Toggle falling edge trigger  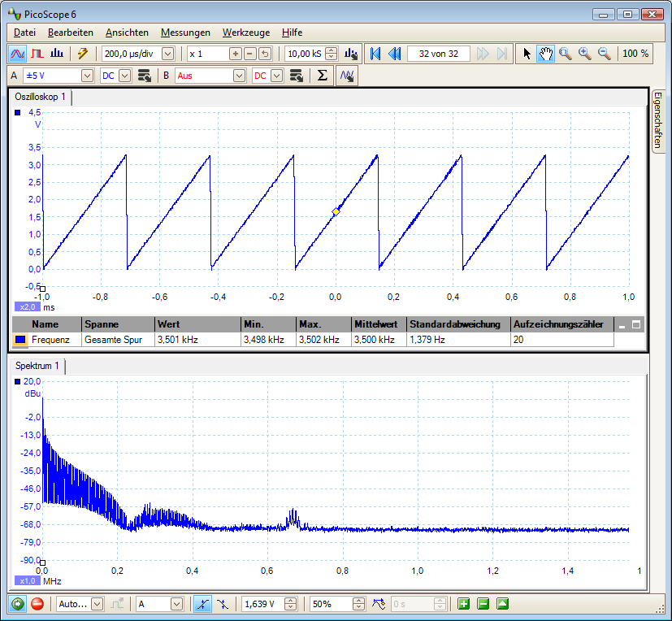pyautogui.click(x=222, y=604)
